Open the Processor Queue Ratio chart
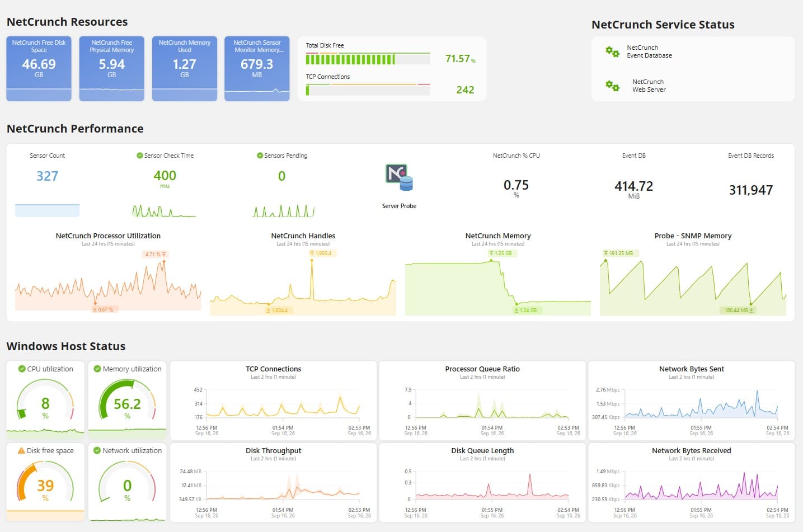The width and height of the screenshot is (803, 532). click(482, 401)
